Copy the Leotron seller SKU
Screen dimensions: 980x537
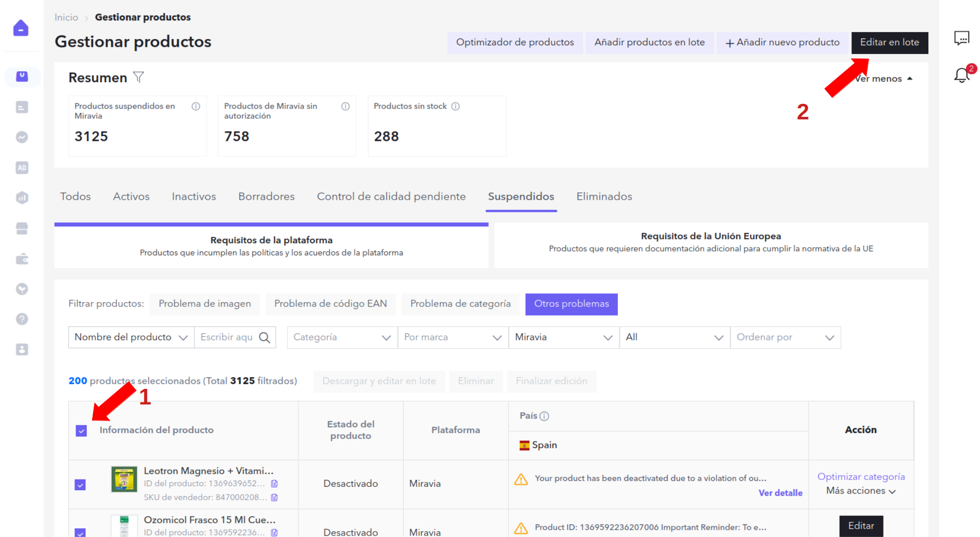(x=274, y=498)
